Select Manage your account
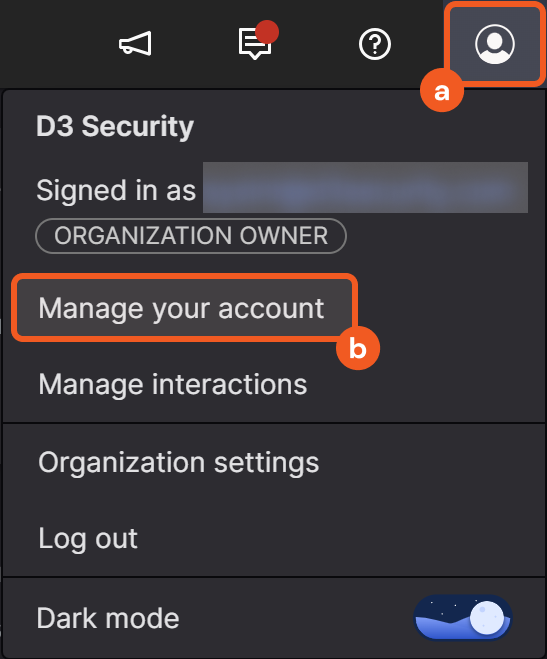The image size is (547, 659). tap(181, 308)
